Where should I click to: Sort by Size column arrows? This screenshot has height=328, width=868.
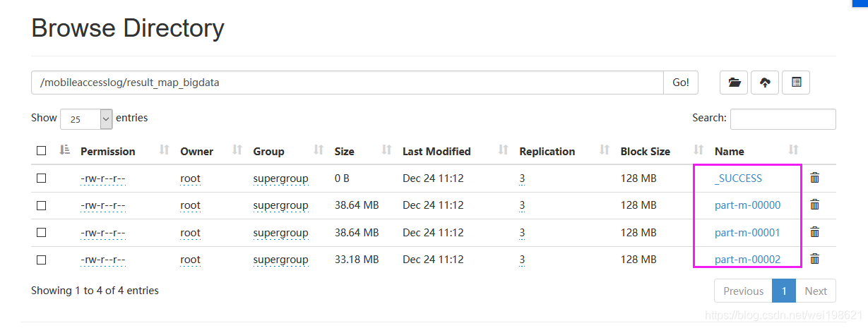point(386,150)
